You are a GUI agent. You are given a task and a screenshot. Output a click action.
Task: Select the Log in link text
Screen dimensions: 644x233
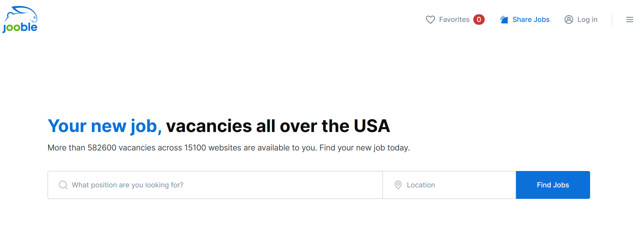[587, 20]
